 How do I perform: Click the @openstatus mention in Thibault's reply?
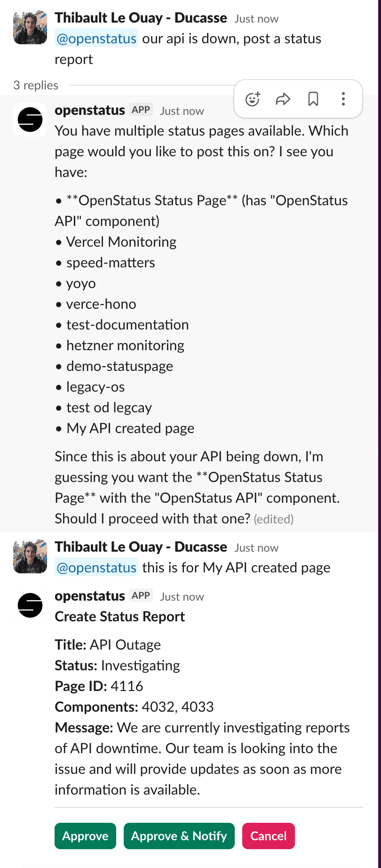point(96,568)
